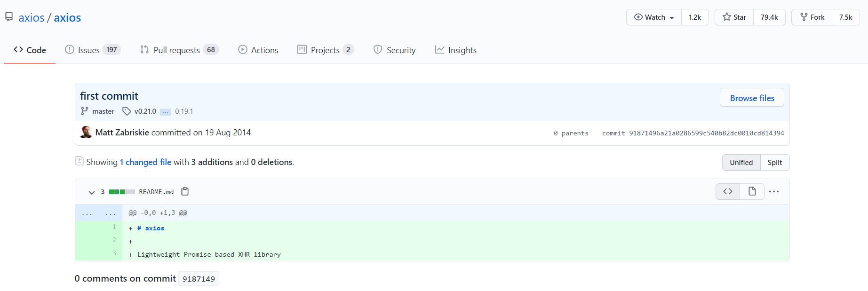Open the Pull requests tab
The image size is (868, 291).
coord(179,50)
